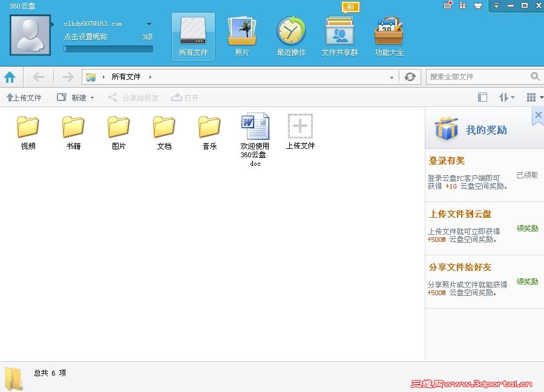This screenshot has width=544, height=392.
Task: Click the folder icon in the address bar
Action: click(91, 77)
